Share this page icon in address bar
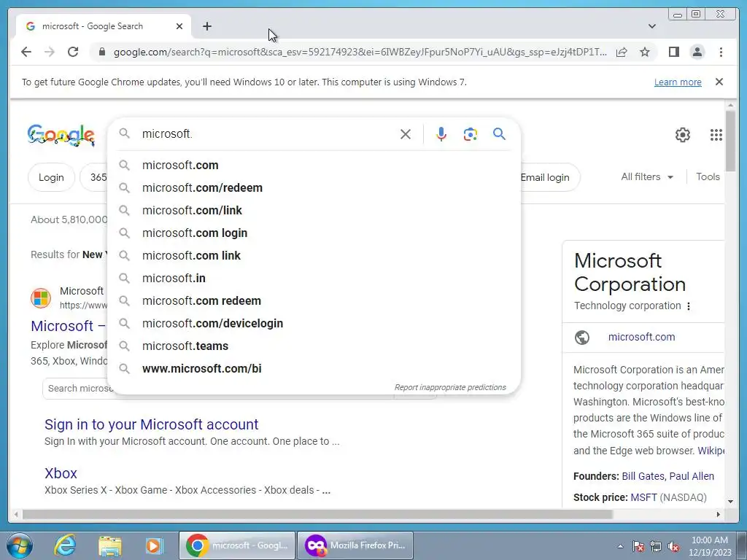 (622, 52)
